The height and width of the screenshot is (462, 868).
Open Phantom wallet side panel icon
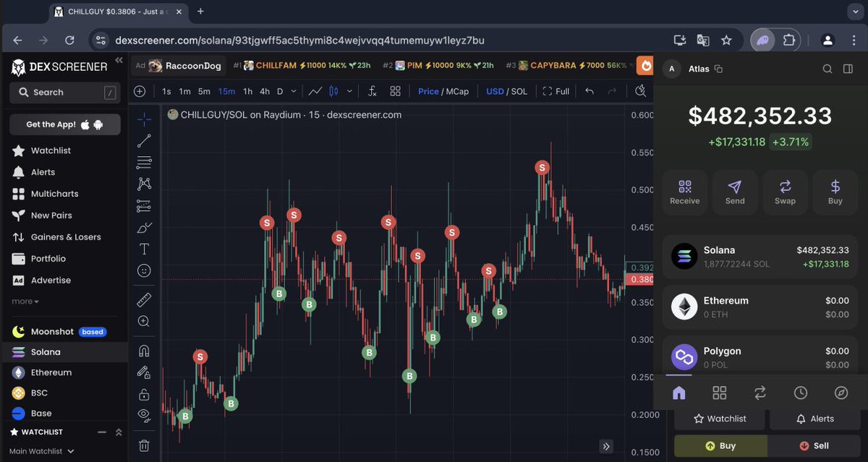pyautogui.click(x=848, y=69)
